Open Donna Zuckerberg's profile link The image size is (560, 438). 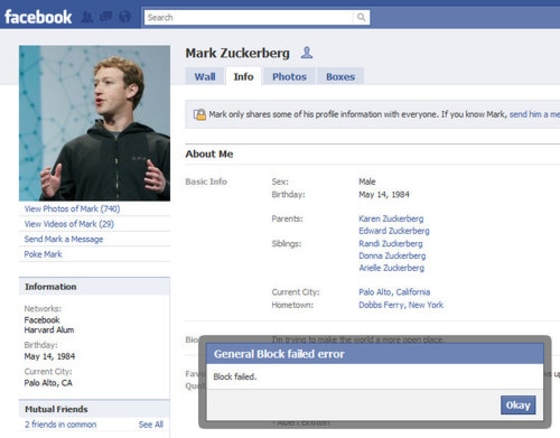[x=392, y=256]
